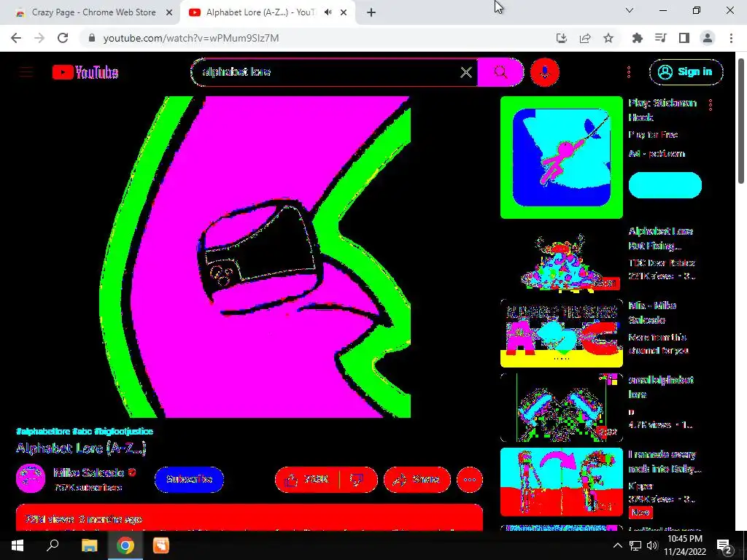Screen dimensions: 747x560
Task: Open more actions ellipsis under video
Action: (470, 480)
